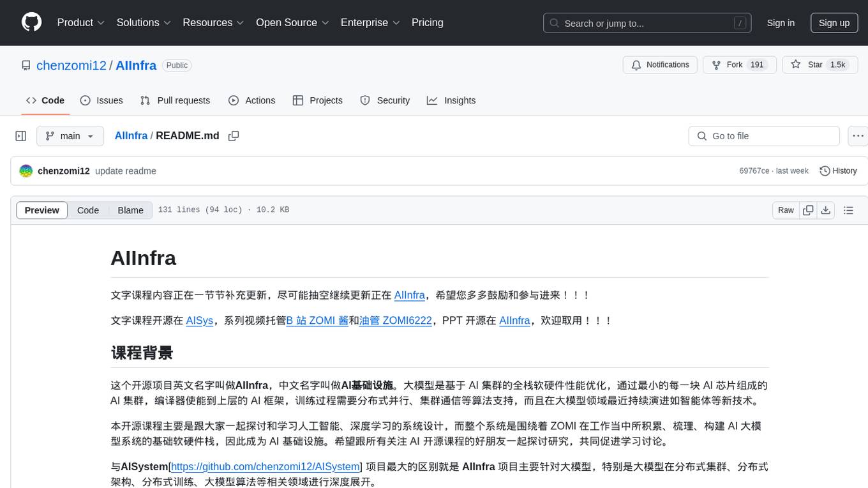The height and width of the screenshot is (488, 868).
Task: Open the B 站 ZOMI 酱 link
Action: [x=317, y=321]
